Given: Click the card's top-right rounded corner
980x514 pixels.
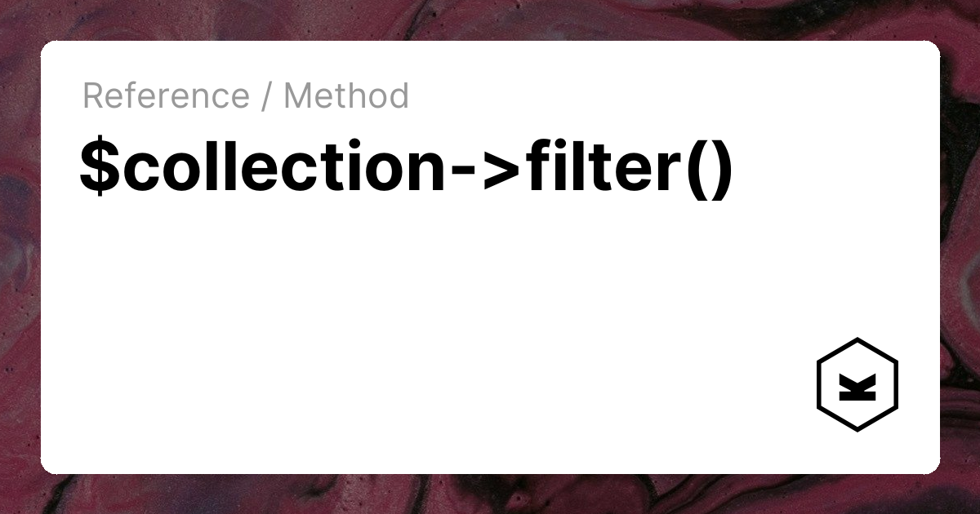Looking at the screenshot, I should (x=933, y=47).
